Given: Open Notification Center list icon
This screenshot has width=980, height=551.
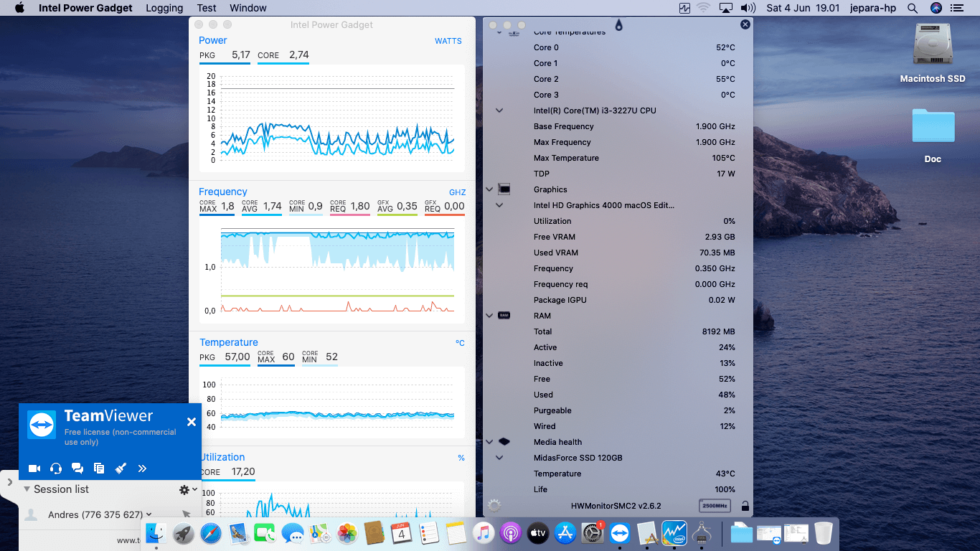Looking at the screenshot, I should click(957, 8).
